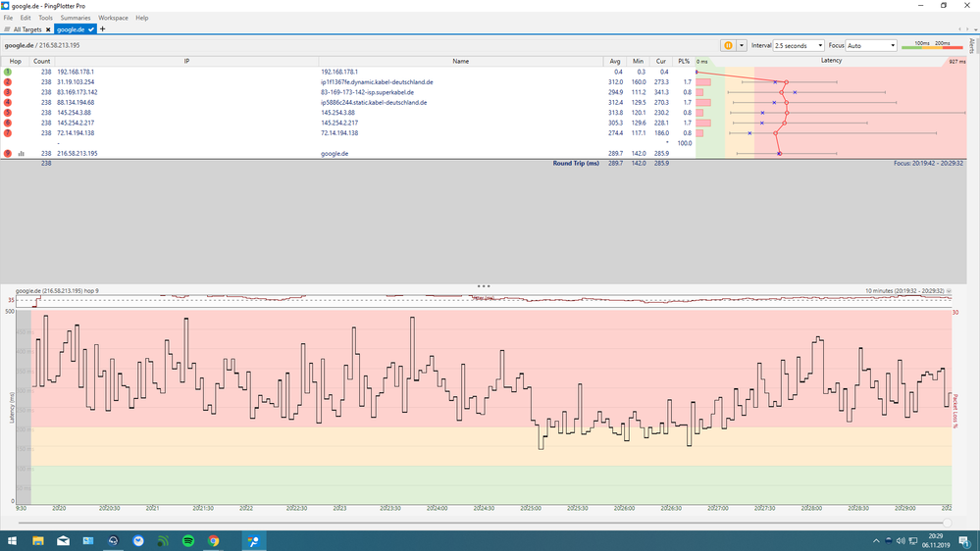Open Google Chrome from the taskbar
Screen dimensions: 980x551
214,541
